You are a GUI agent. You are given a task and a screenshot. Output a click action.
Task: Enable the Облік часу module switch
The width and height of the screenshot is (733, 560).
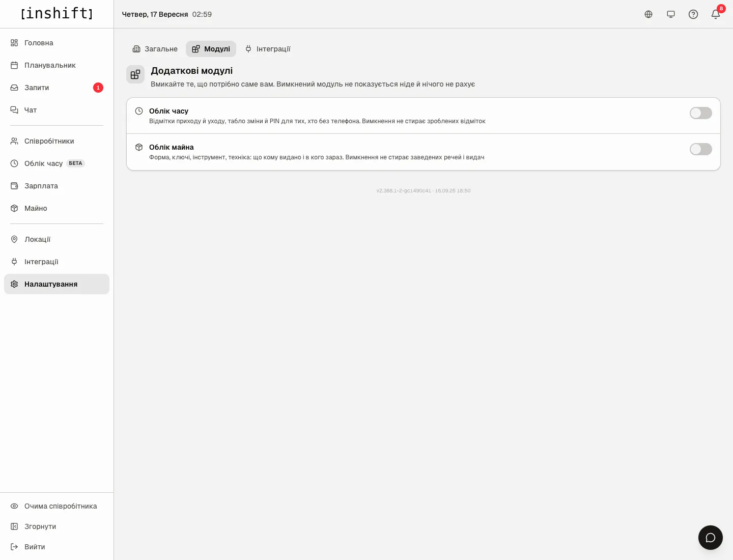point(701,113)
